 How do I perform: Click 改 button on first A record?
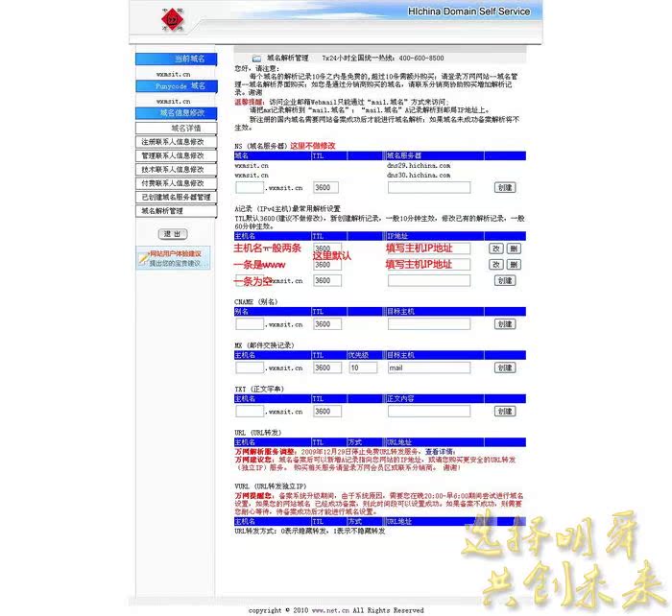tap(496, 249)
